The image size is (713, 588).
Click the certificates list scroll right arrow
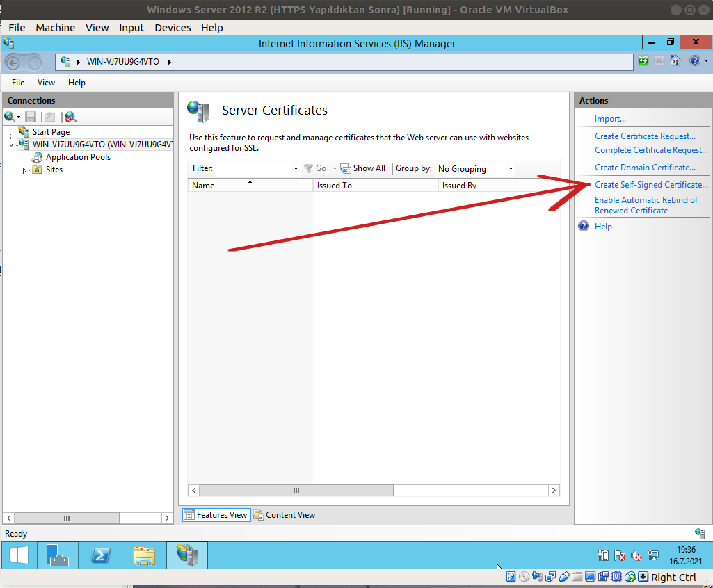tap(554, 490)
